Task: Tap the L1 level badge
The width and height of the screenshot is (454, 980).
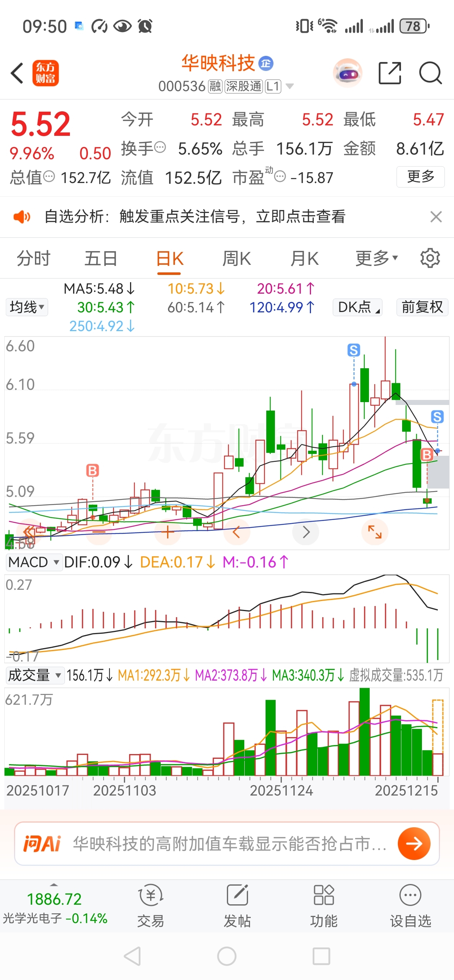Action: click(273, 86)
